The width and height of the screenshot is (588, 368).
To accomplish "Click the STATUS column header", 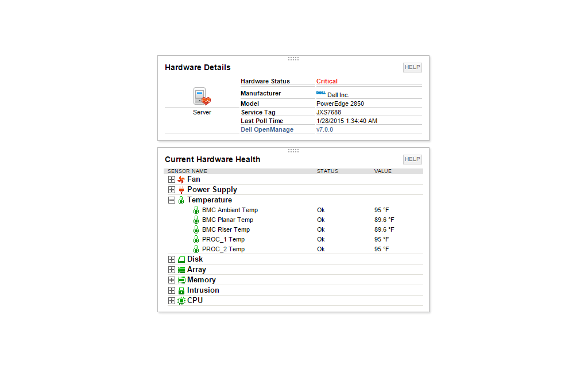I will (x=327, y=171).
